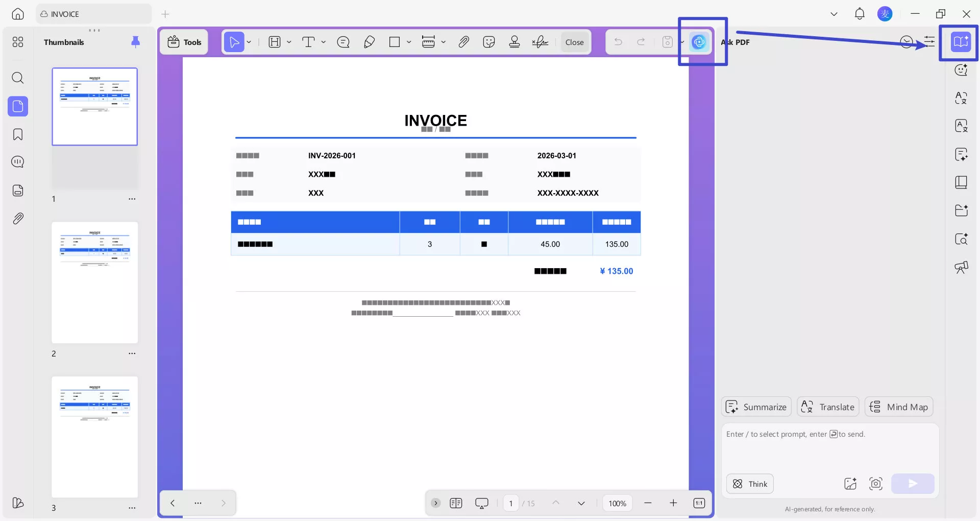Screen dimensions: 980x521
Task: Go to the home screen
Action: click(x=18, y=14)
